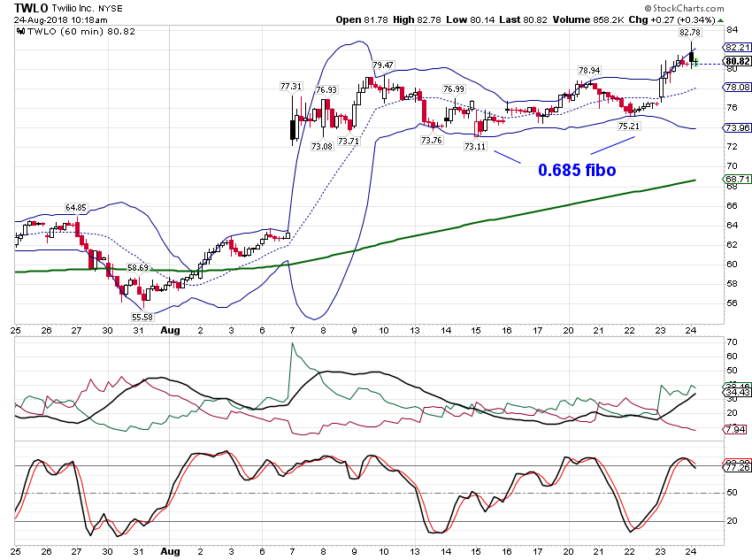Click the High 82.78 header value
This screenshot has width=752, height=560.
(x=417, y=19)
